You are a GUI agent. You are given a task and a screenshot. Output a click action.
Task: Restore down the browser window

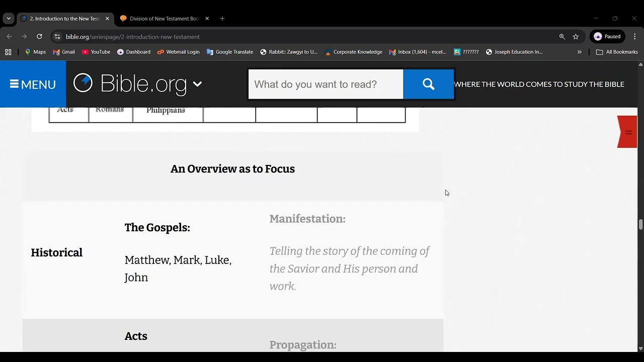[615, 19]
